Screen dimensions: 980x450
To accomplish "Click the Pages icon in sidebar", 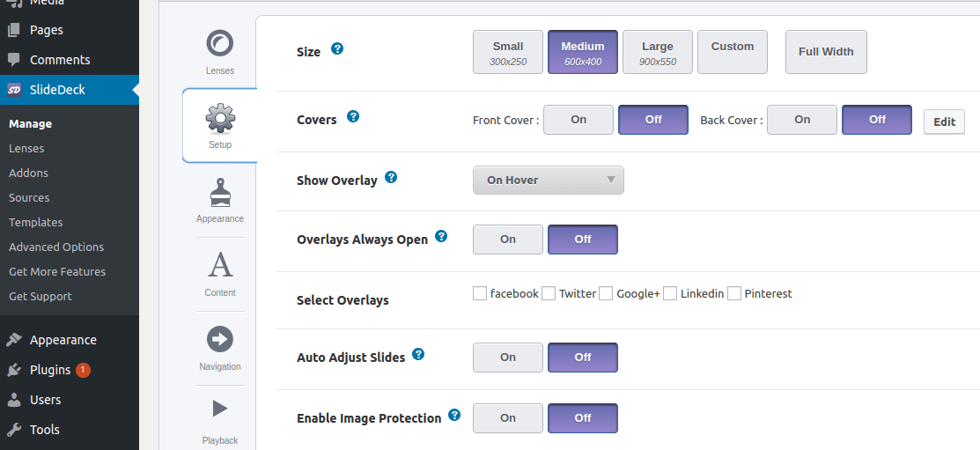I will click(14, 30).
